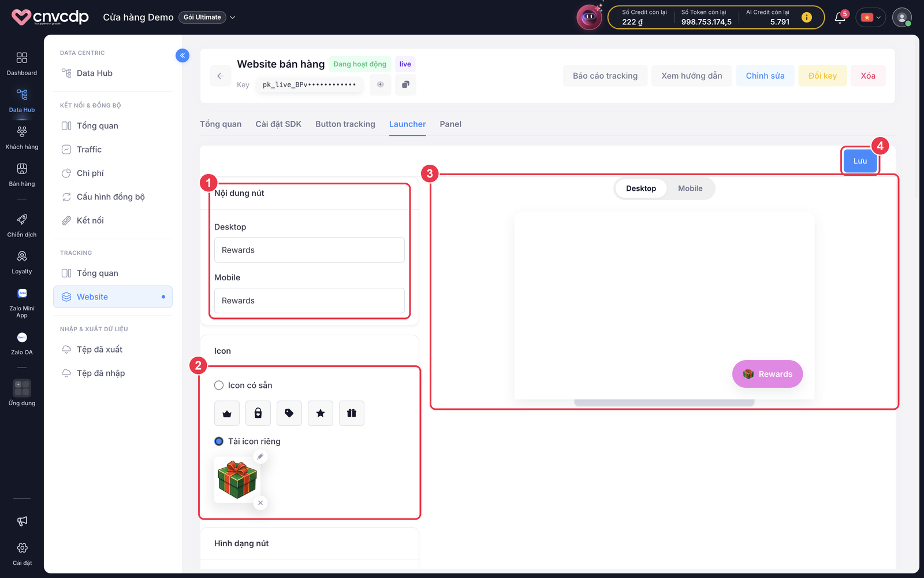Screen dimensions: 924x578
Task: Open Zalo Mini App icon
Action: click(22, 293)
